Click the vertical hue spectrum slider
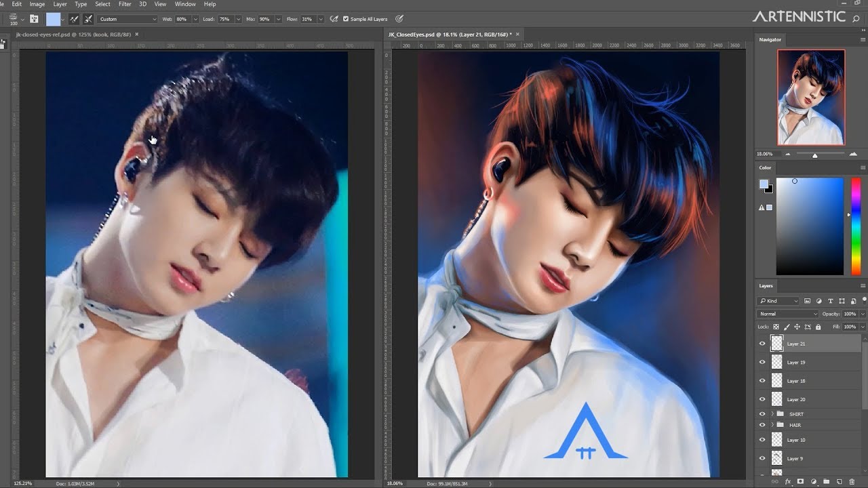Screen dimensions: 868x488 tap(856, 226)
